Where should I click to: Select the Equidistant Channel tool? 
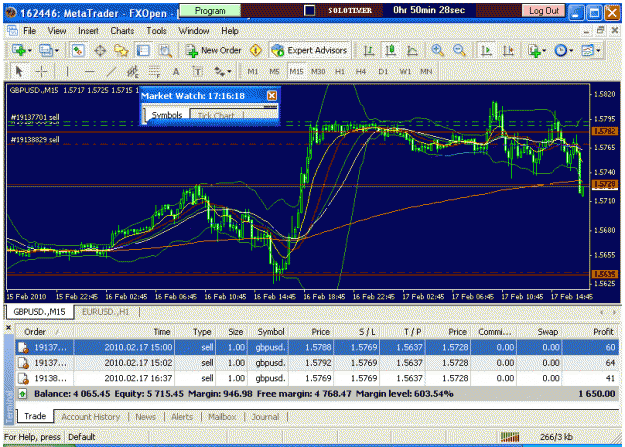tap(133, 72)
